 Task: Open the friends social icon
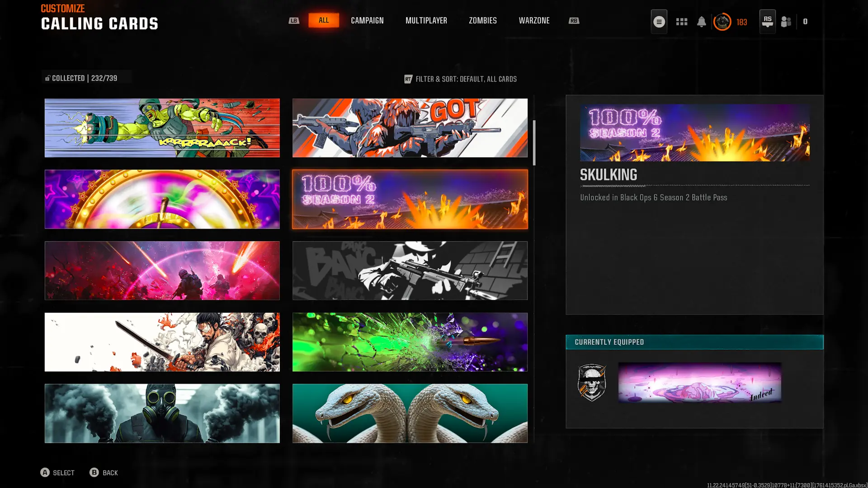click(786, 22)
